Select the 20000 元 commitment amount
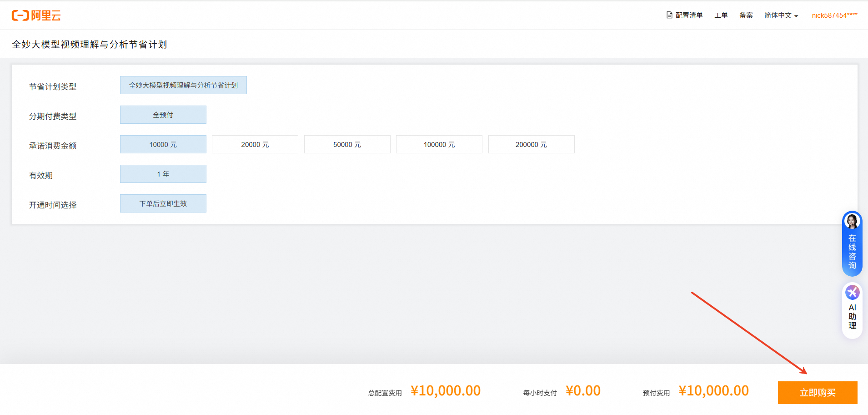868x415 pixels. point(255,144)
